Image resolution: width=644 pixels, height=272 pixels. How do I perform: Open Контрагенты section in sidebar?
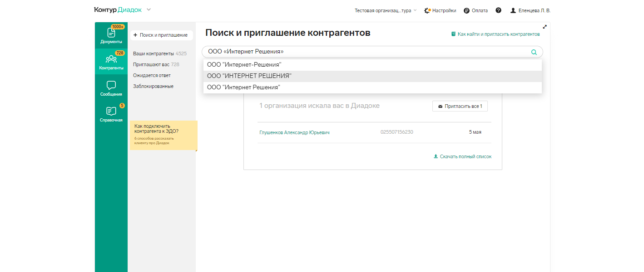pos(111,61)
